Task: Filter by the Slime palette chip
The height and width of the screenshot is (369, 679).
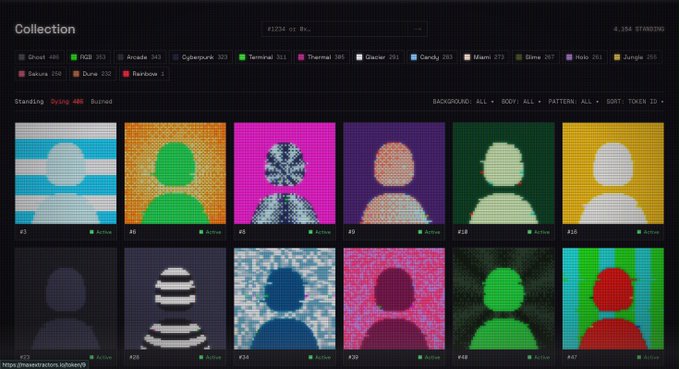Action: pyautogui.click(x=535, y=57)
